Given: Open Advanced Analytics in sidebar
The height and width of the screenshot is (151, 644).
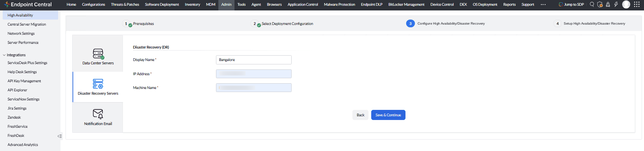Looking at the screenshot, I should (23, 145).
